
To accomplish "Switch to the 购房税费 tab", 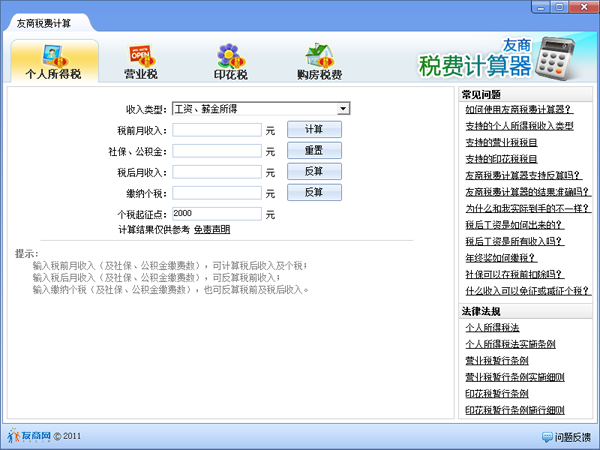I will pyautogui.click(x=320, y=61).
